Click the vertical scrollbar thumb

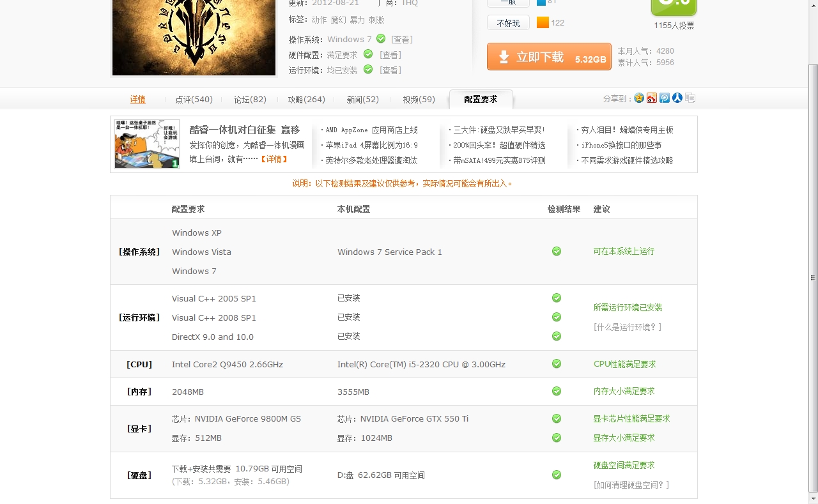(x=813, y=278)
